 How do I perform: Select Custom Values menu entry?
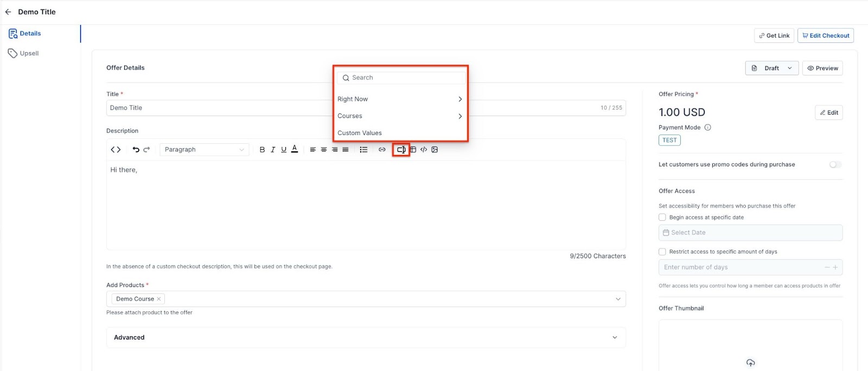click(x=400, y=133)
